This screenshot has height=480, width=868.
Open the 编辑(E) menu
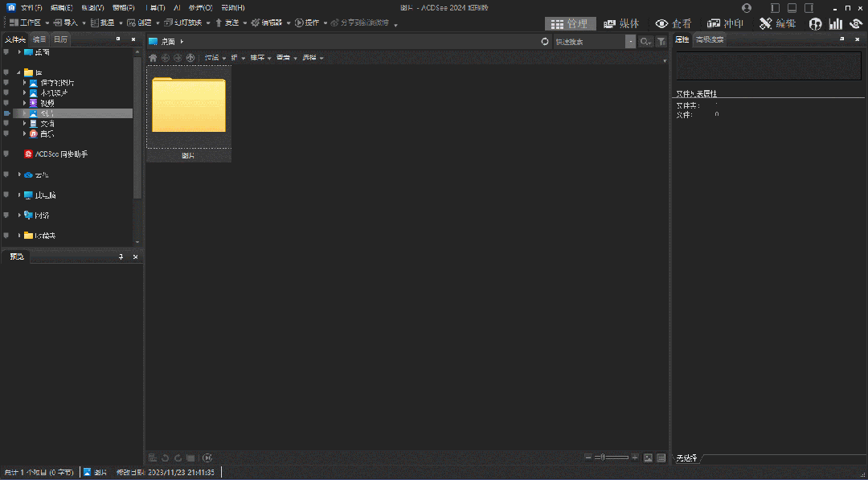click(x=61, y=8)
